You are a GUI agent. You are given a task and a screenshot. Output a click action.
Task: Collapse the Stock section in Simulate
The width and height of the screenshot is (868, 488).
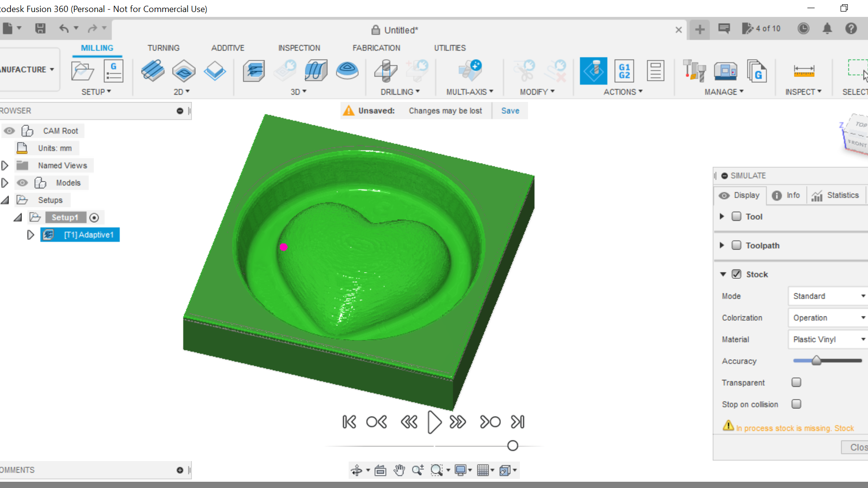723,274
